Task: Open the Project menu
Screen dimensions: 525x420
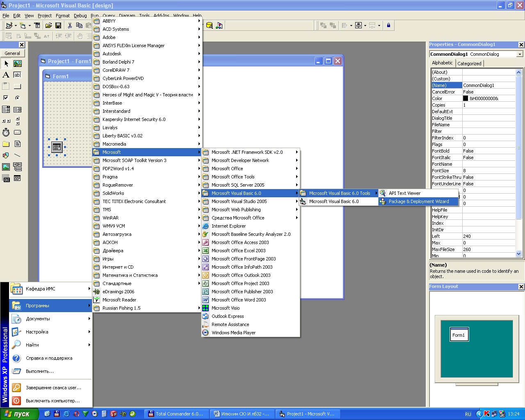Action: [x=45, y=16]
